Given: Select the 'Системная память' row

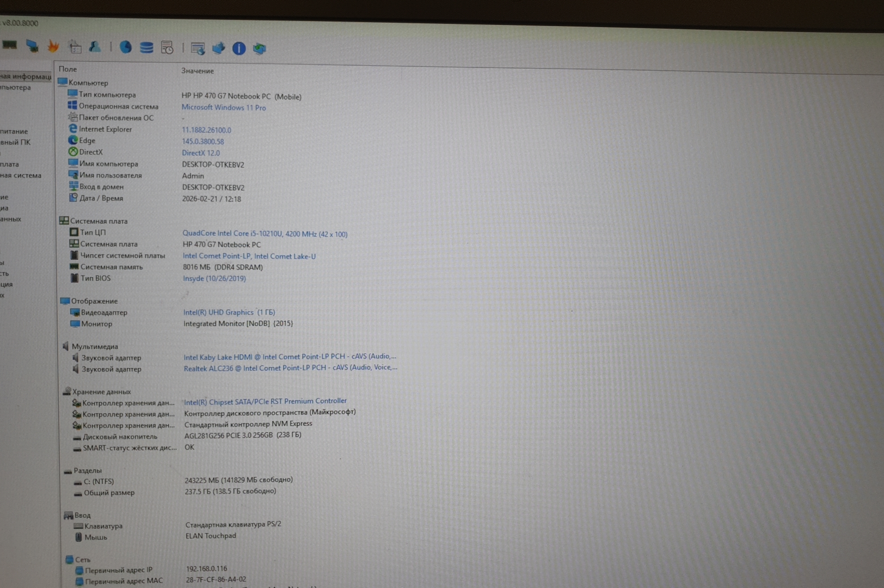Looking at the screenshot, I should pos(112,267).
